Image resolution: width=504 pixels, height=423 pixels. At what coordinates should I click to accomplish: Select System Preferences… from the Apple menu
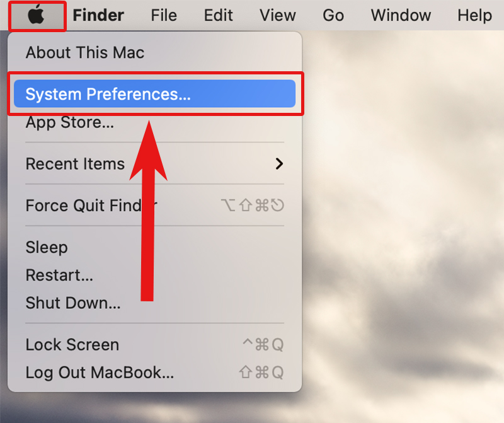(108, 94)
